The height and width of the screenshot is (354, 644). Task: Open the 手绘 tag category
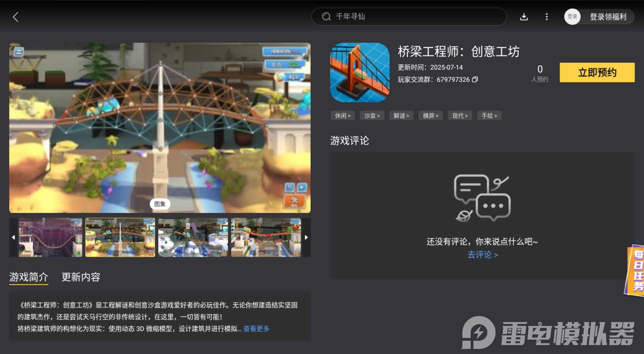[489, 116]
